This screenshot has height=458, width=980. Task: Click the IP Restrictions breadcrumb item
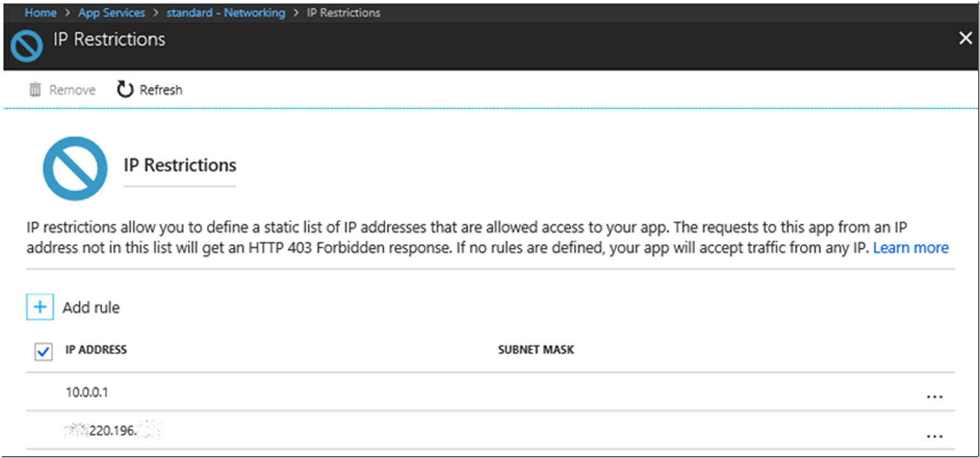click(x=343, y=13)
